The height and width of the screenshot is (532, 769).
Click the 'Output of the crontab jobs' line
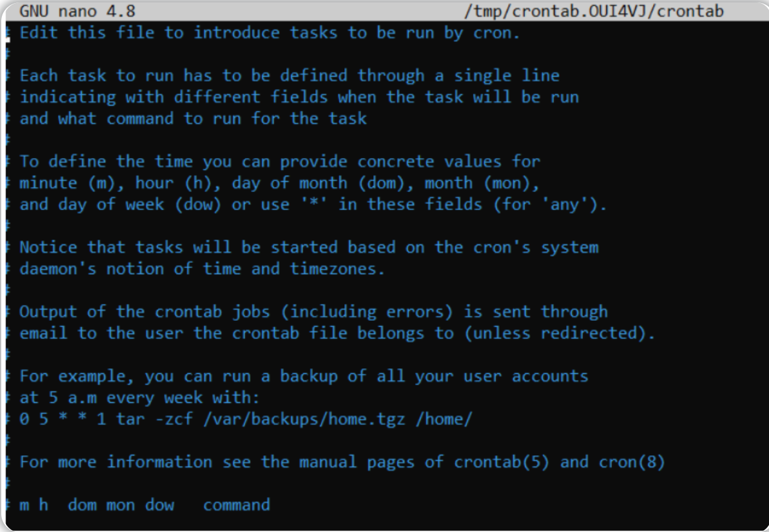[314, 312]
